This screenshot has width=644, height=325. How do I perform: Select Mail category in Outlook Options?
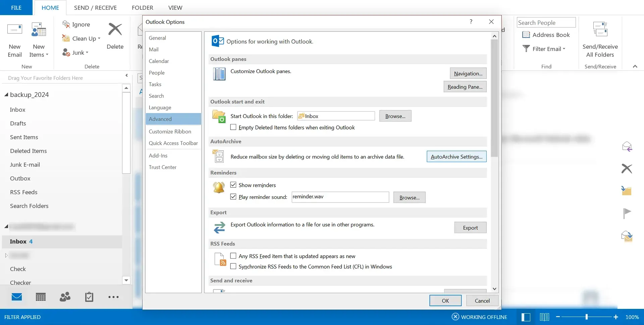tap(173, 49)
